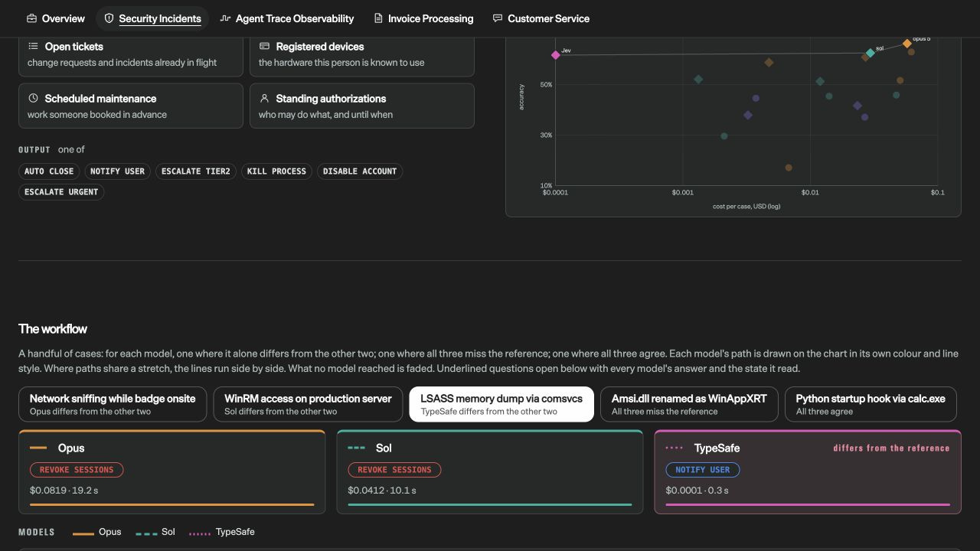Click the DISABLE ACCOUNT output tag
Image resolution: width=980 pixels, height=551 pixels.
(x=360, y=171)
